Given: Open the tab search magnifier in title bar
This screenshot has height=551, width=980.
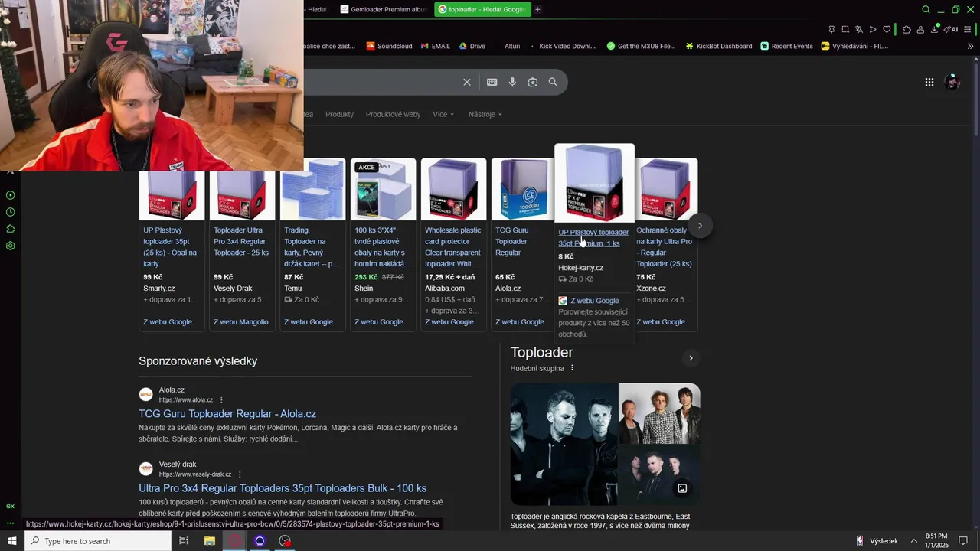Looking at the screenshot, I should [926, 9].
